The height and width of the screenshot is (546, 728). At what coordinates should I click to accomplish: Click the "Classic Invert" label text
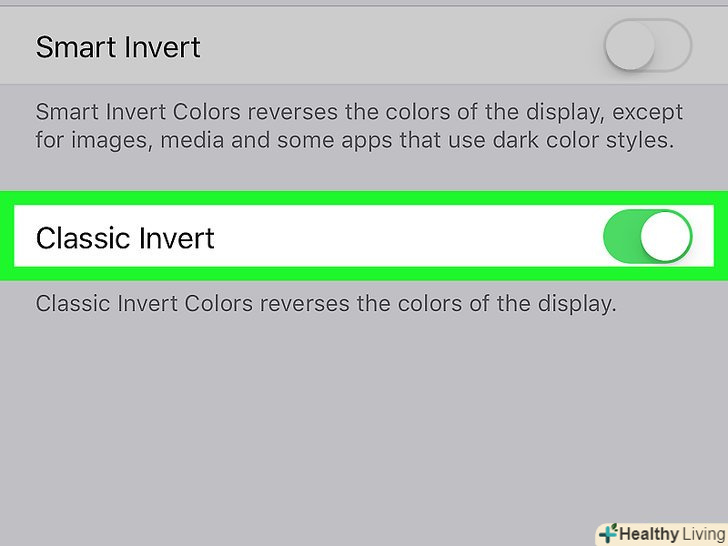(x=125, y=238)
